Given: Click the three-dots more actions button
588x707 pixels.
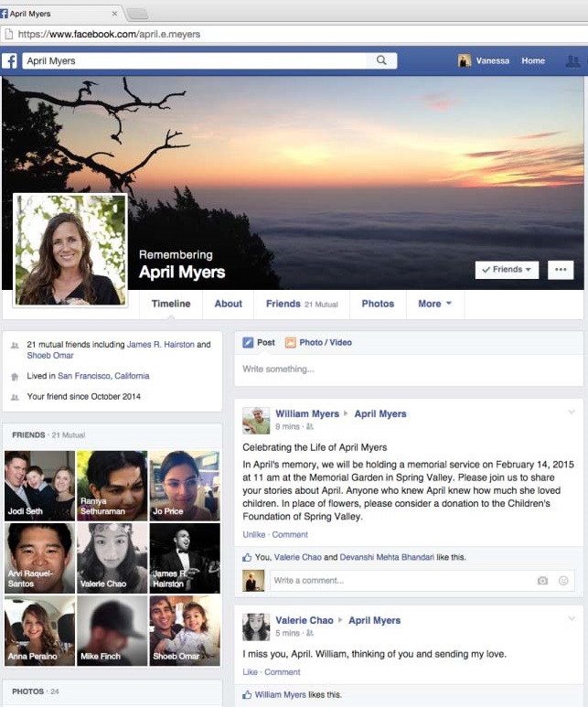Looking at the screenshot, I should (561, 270).
